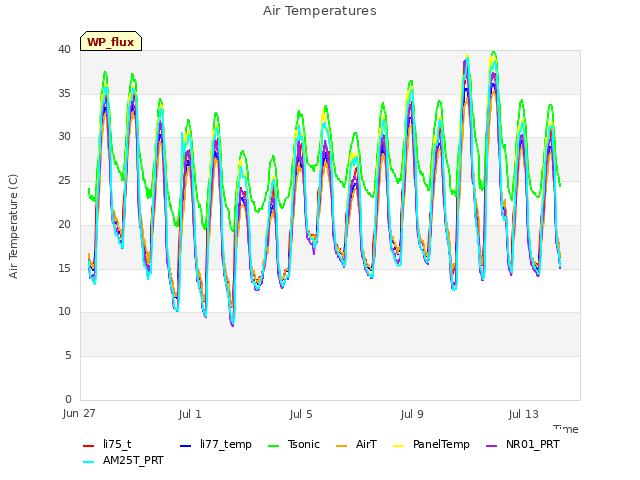Click the yellow PanelTemp legend swatch
640x480 pixels.
[x=398, y=446]
